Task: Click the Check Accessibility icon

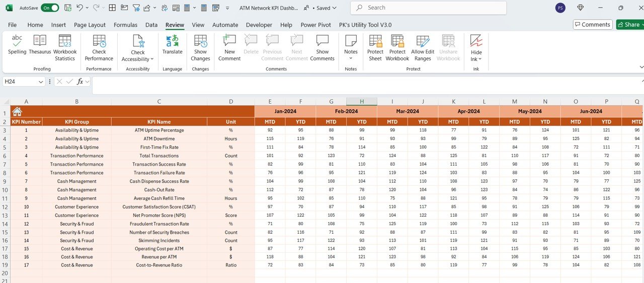Action: tap(138, 41)
